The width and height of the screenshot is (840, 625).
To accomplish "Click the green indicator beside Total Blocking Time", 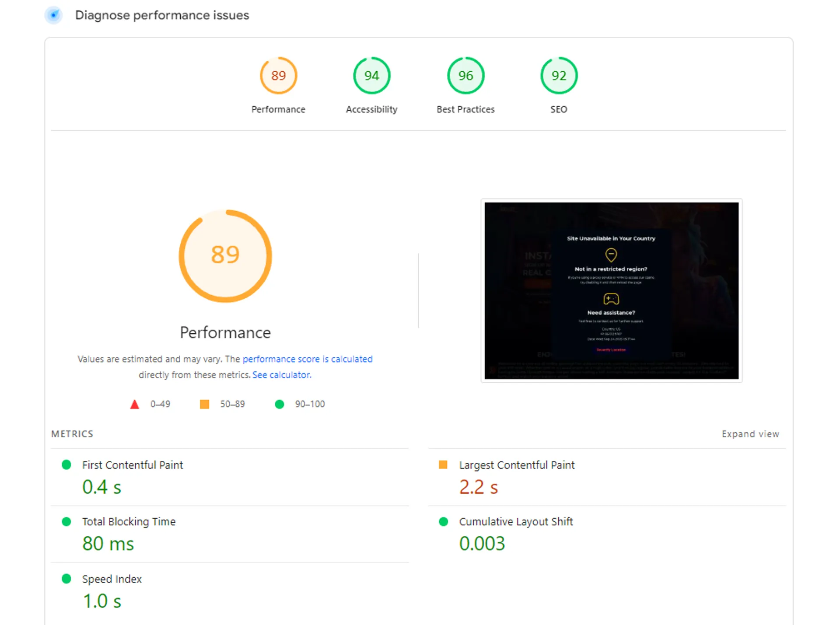I will tap(66, 521).
